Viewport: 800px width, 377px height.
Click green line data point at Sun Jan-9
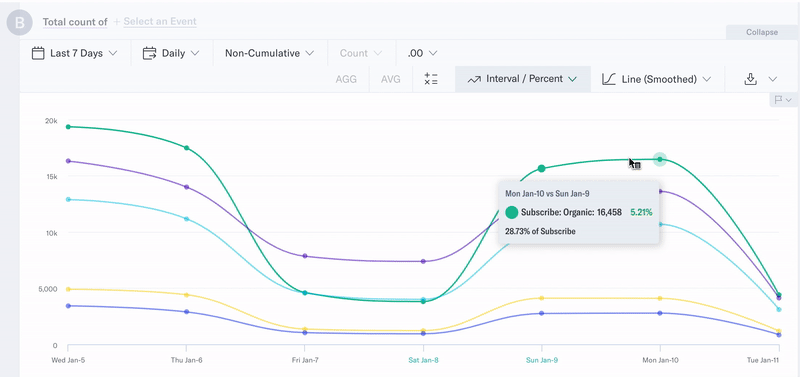(542, 168)
